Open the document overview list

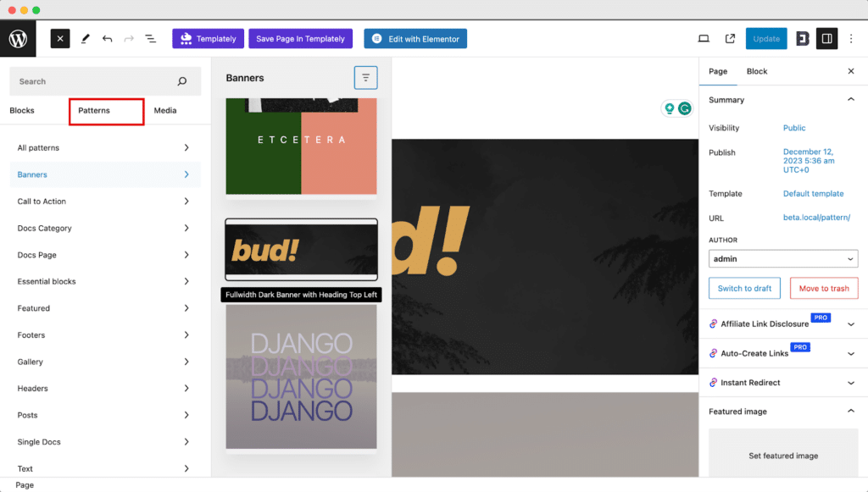tap(150, 38)
